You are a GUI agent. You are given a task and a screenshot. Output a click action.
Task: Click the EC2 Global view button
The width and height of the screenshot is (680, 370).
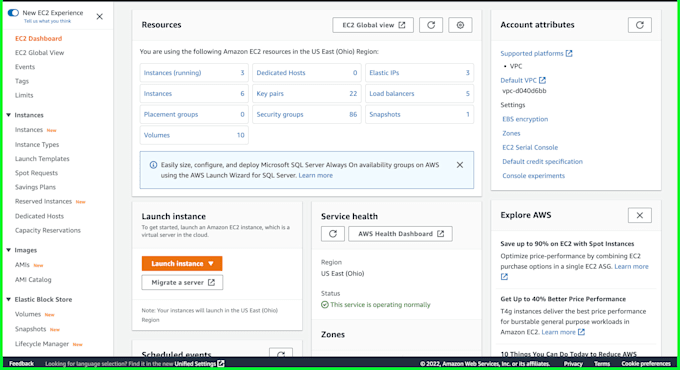373,25
